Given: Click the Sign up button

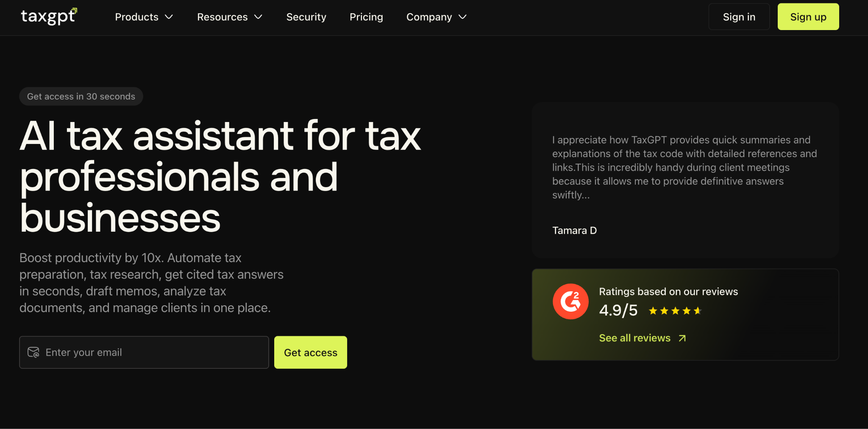Looking at the screenshot, I should (x=808, y=17).
